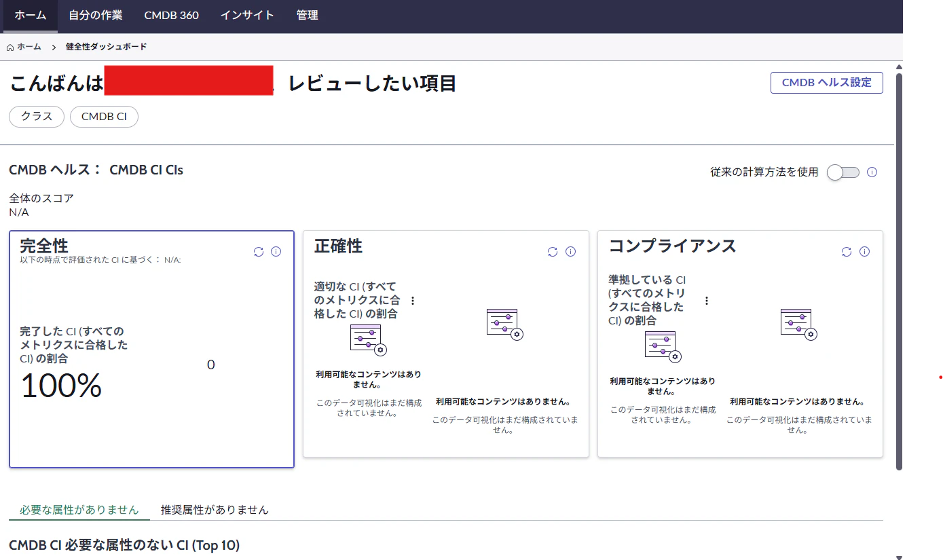Refresh the 完全性 card
This screenshot has width=943, height=560.
click(x=258, y=252)
